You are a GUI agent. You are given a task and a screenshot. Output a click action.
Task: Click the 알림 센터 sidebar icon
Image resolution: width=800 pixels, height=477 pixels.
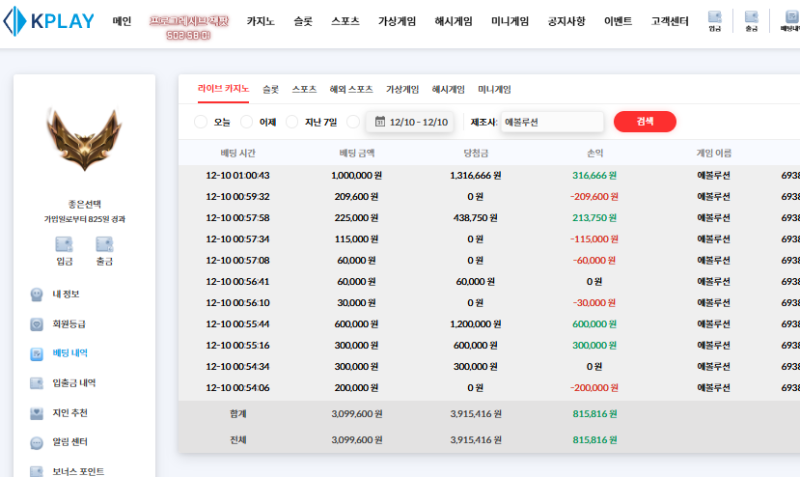(37, 442)
